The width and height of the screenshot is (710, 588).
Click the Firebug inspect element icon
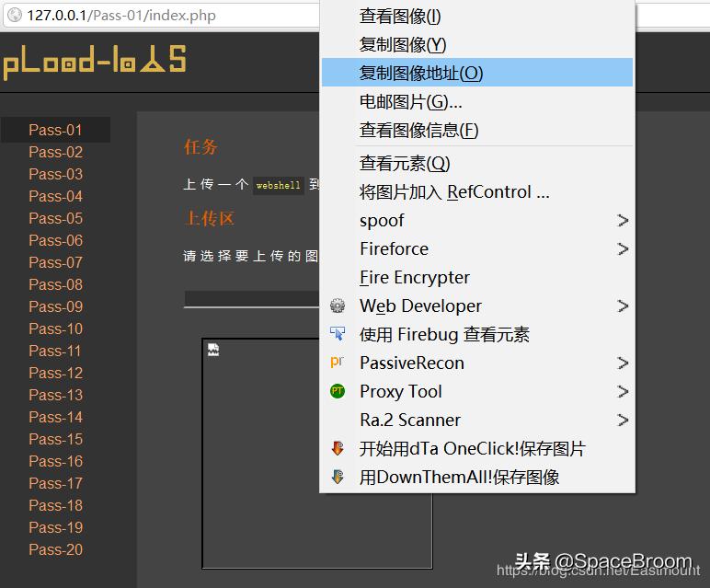tap(338, 334)
